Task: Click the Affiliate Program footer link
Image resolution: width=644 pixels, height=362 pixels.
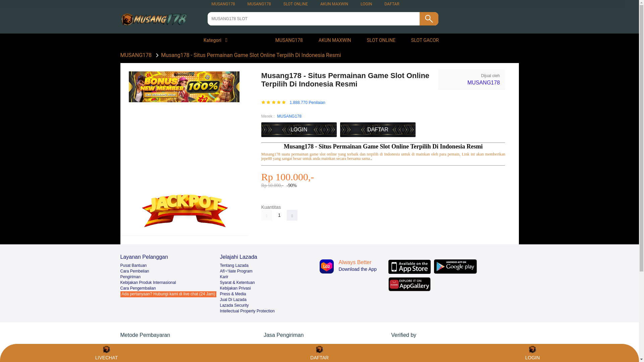Action: (236, 271)
